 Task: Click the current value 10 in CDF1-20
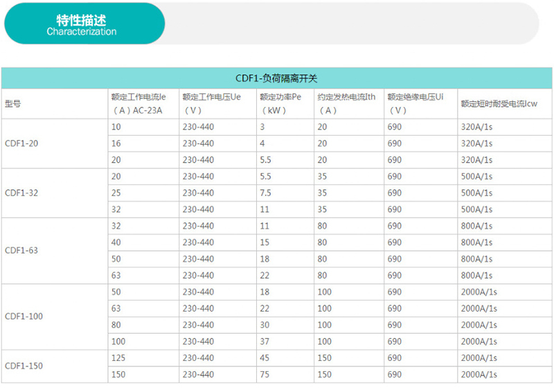143,127
